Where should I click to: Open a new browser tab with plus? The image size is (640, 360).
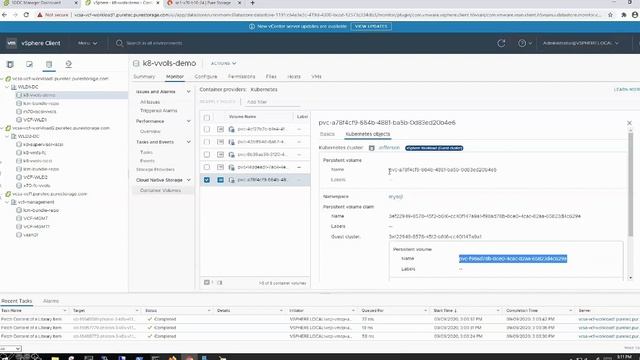(252, 3)
